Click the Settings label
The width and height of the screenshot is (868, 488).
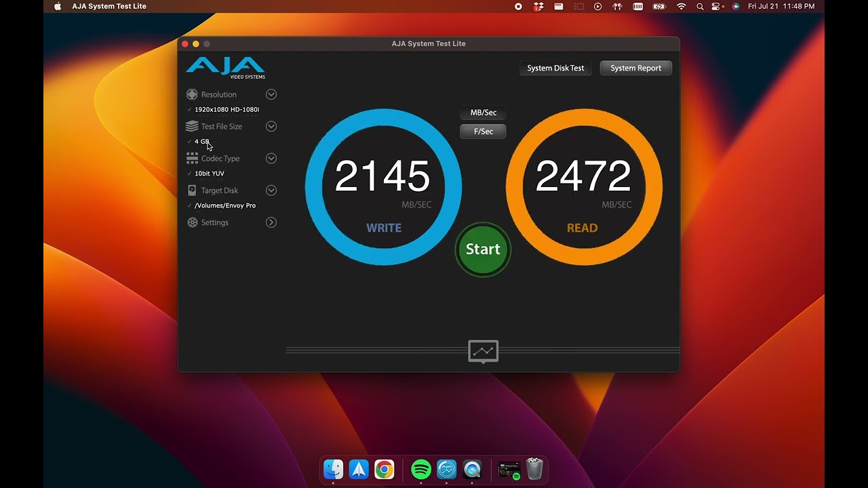tap(215, 222)
